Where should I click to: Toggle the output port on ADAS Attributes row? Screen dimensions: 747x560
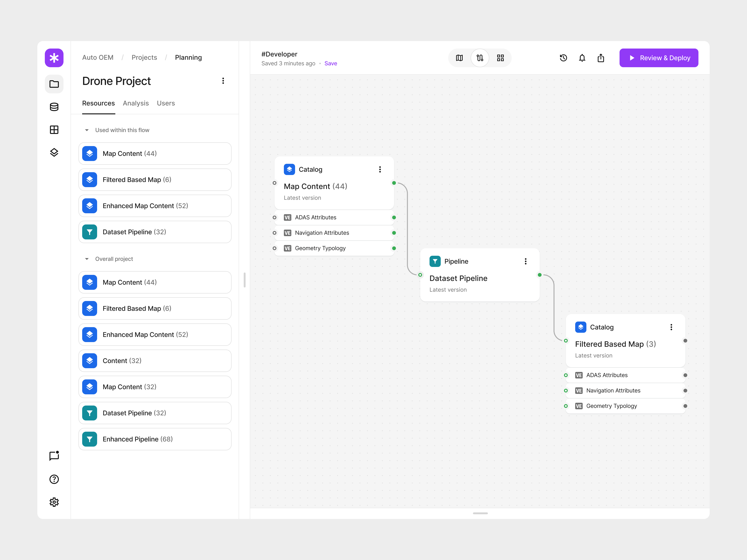coord(394,217)
